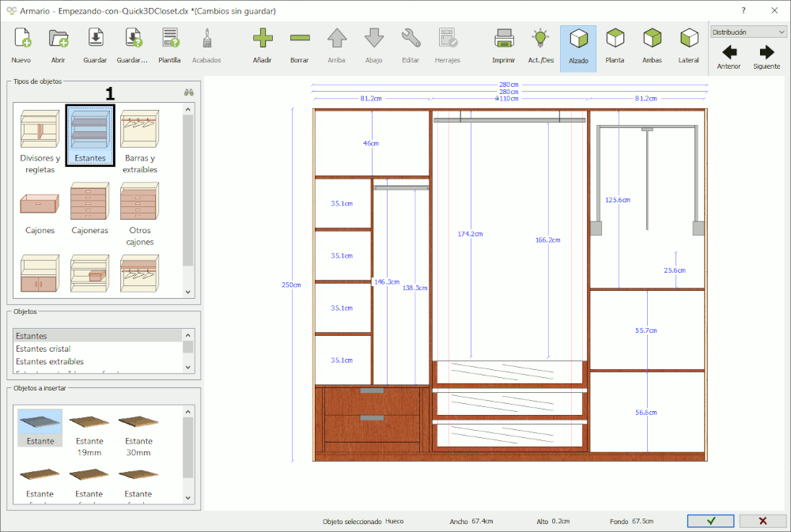Select the pull-down hanging rail in right module
This screenshot has width=791, height=532.
648,179
